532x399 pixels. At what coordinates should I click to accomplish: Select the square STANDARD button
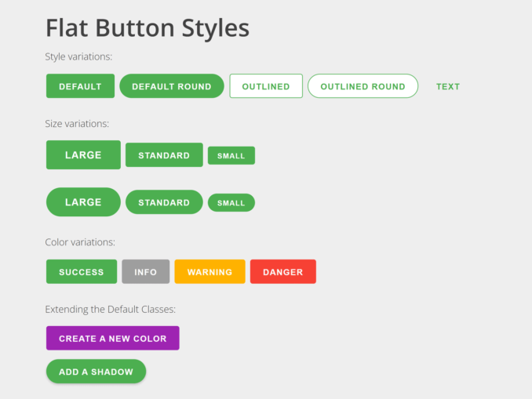164,155
